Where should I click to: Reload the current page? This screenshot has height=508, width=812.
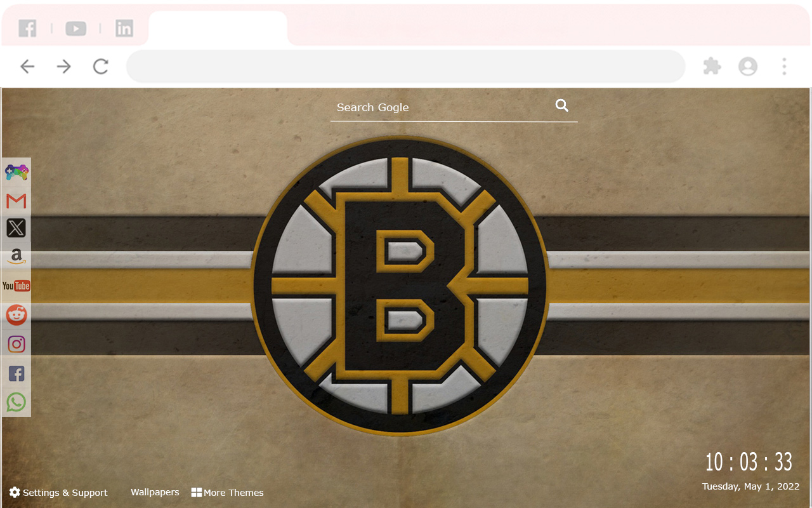(100, 66)
